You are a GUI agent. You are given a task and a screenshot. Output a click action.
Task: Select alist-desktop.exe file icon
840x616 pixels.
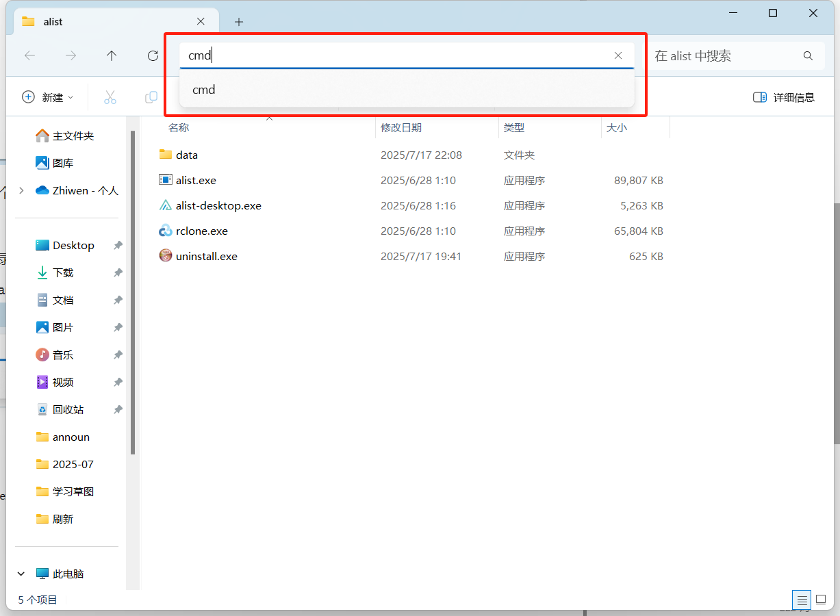pyautogui.click(x=166, y=205)
